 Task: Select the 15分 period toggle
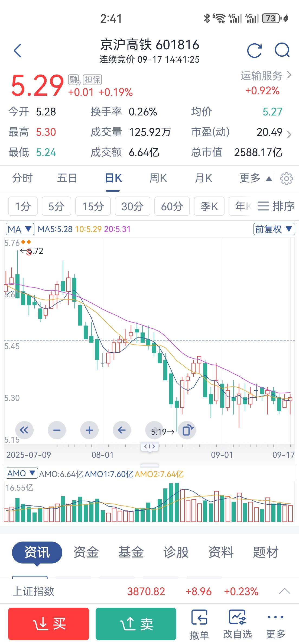click(x=93, y=207)
